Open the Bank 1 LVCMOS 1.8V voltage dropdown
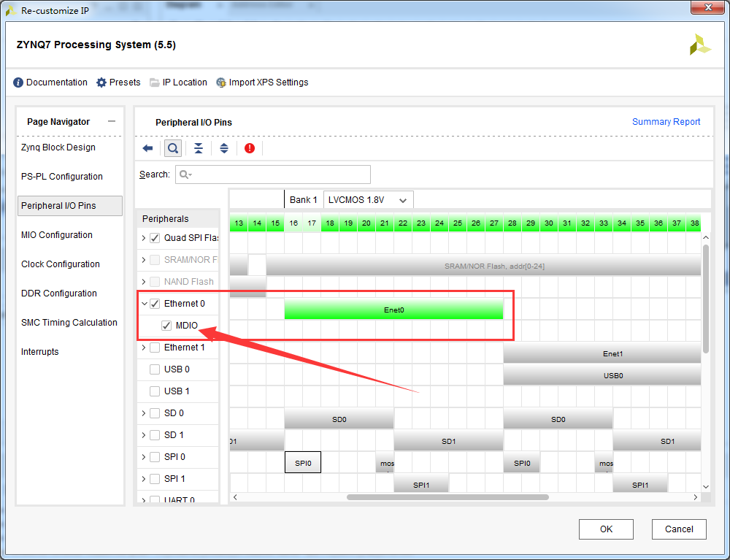Screen dimensions: 730x560 (x=368, y=200)
